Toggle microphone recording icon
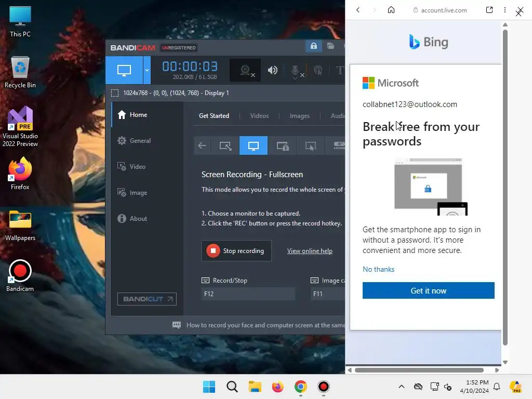 [x=296, y=71]
